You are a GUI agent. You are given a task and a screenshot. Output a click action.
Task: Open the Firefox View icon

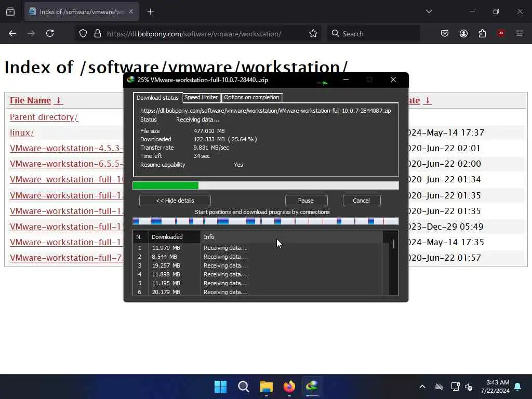pyautogui.click(x=10, y=12)
